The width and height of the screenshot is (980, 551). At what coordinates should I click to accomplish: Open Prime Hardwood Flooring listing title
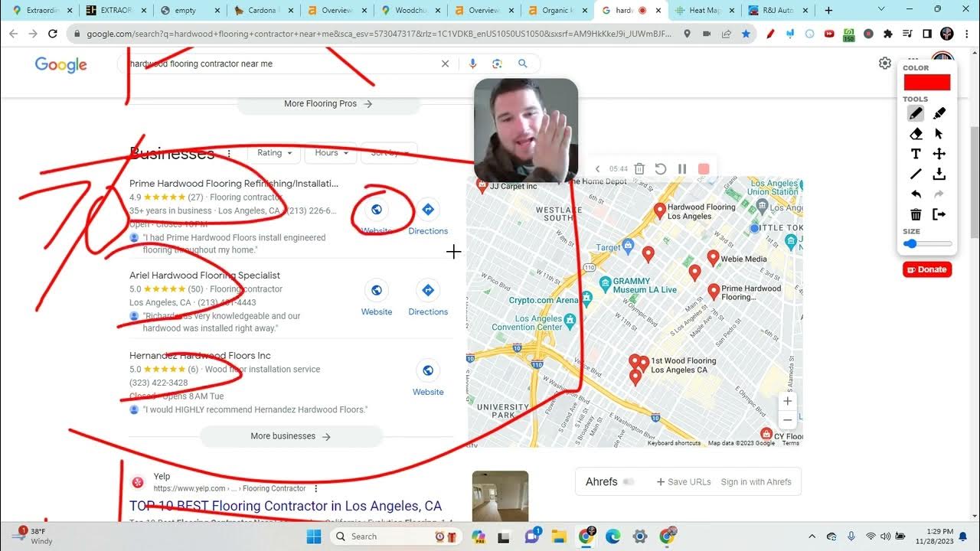[234, 184]
